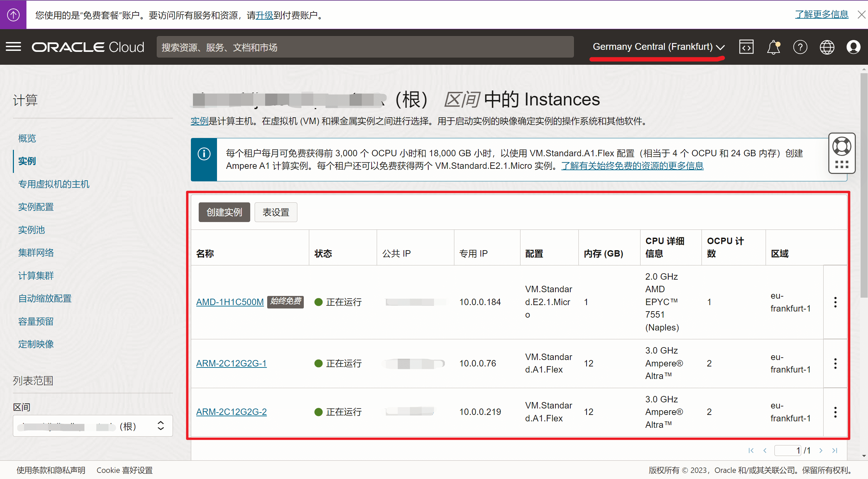Select the private IP 10.0.0.76
Image resolution: width=868 pixels, height=479 pixels.
click(x=477, y=363)
